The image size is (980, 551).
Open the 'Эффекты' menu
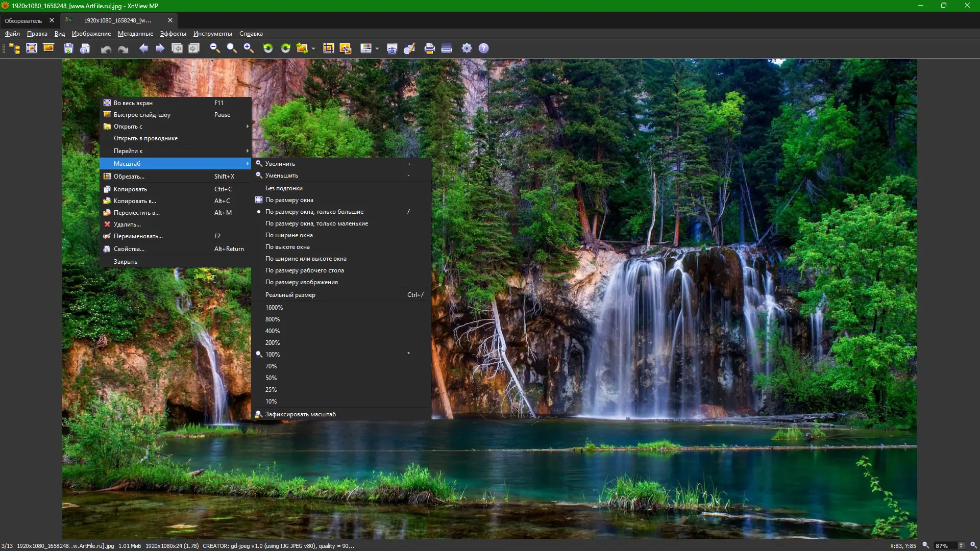[173, 34]
